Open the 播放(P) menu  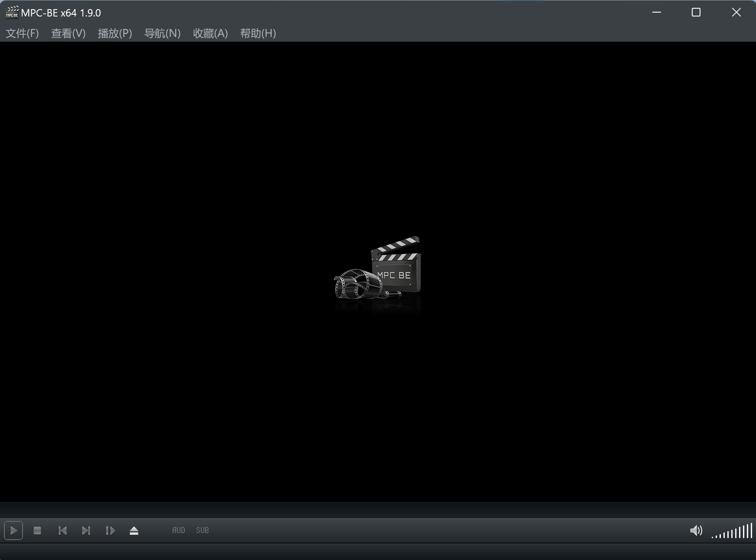pyautogui.click(x=115, y=33)
